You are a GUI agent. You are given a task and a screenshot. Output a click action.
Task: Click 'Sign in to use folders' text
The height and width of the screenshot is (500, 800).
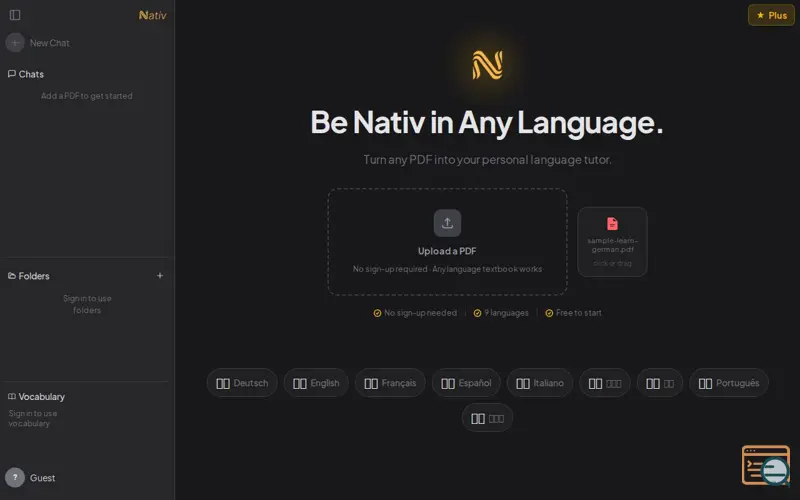coord(87,304)
